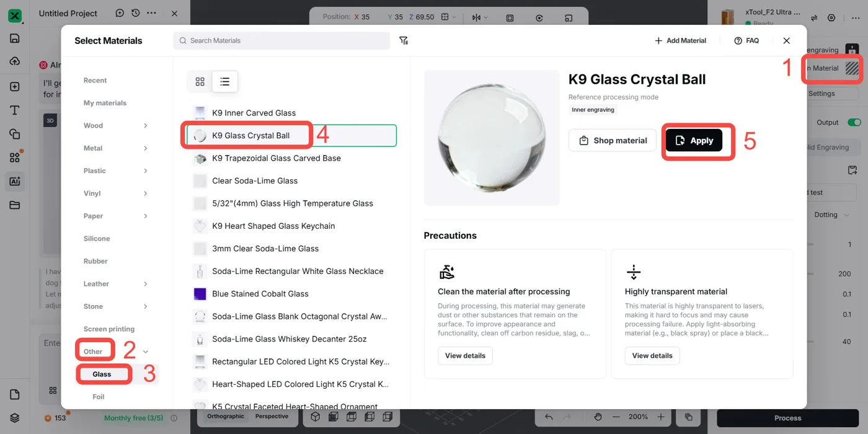868x434 pixels.
Task: Switch to Perspective view
Action: coord(272,417)
